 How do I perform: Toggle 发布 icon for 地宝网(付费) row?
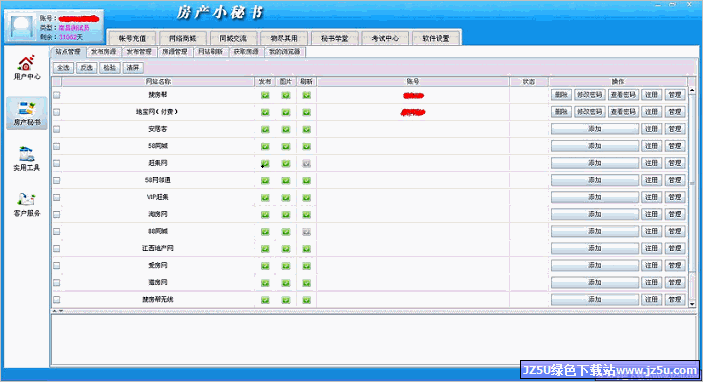265,112
